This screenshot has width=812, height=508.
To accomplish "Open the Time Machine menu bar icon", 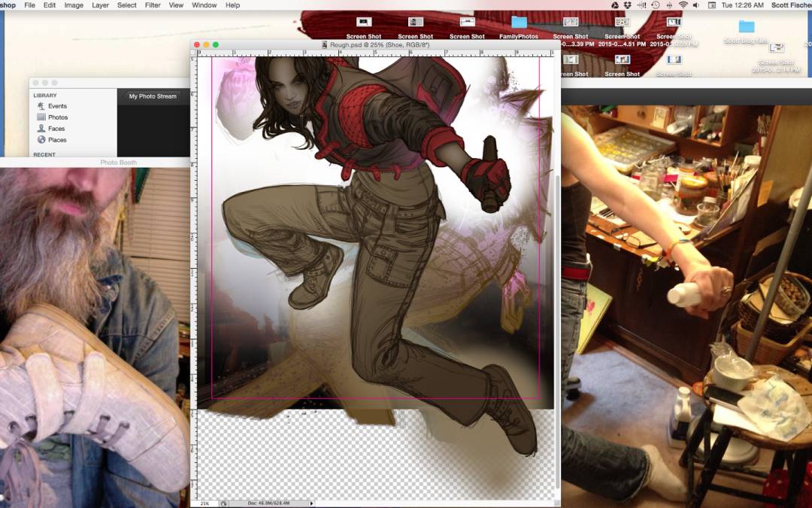I will (656, 5).
